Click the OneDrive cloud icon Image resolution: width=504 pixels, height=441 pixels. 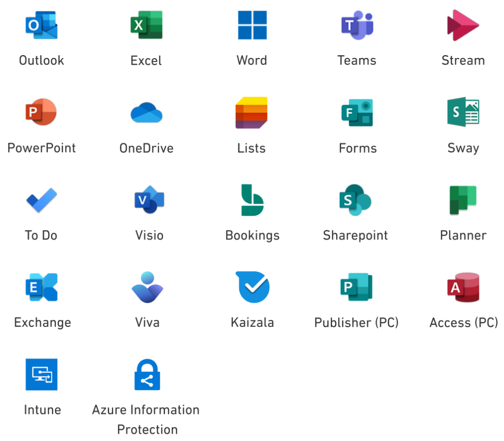coord(146,113)
